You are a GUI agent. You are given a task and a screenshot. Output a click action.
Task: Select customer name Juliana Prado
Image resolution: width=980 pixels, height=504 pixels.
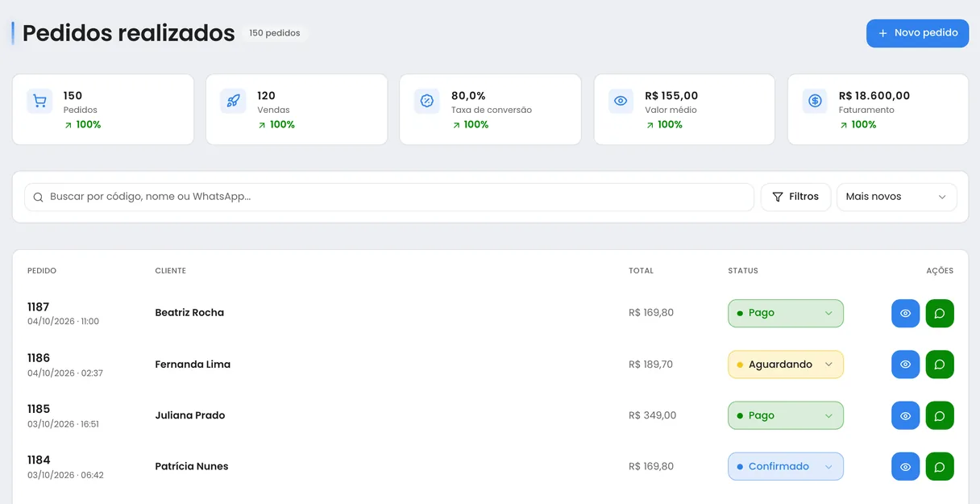190,415
